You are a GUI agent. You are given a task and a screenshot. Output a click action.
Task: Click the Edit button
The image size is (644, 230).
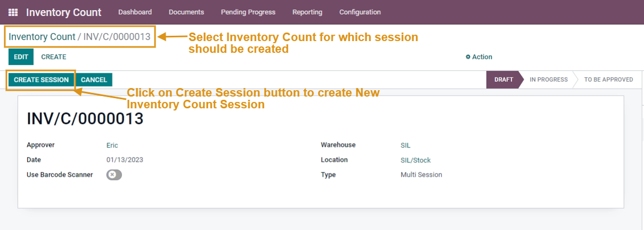point(21,57)
